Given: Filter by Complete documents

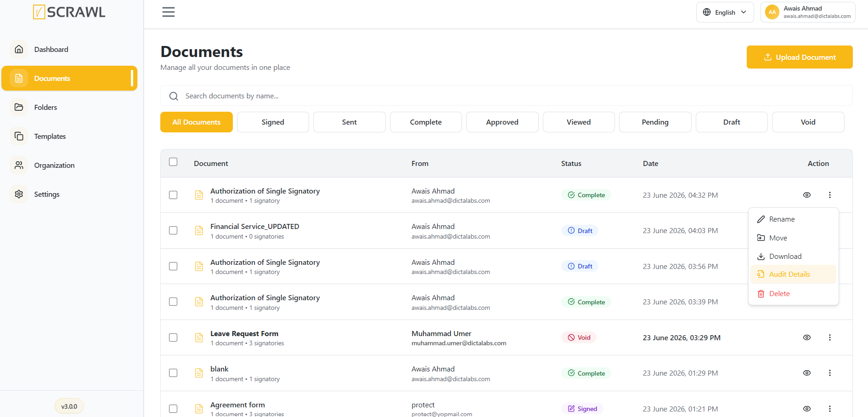Looking at the screenshot, I should tap(426, 122).
